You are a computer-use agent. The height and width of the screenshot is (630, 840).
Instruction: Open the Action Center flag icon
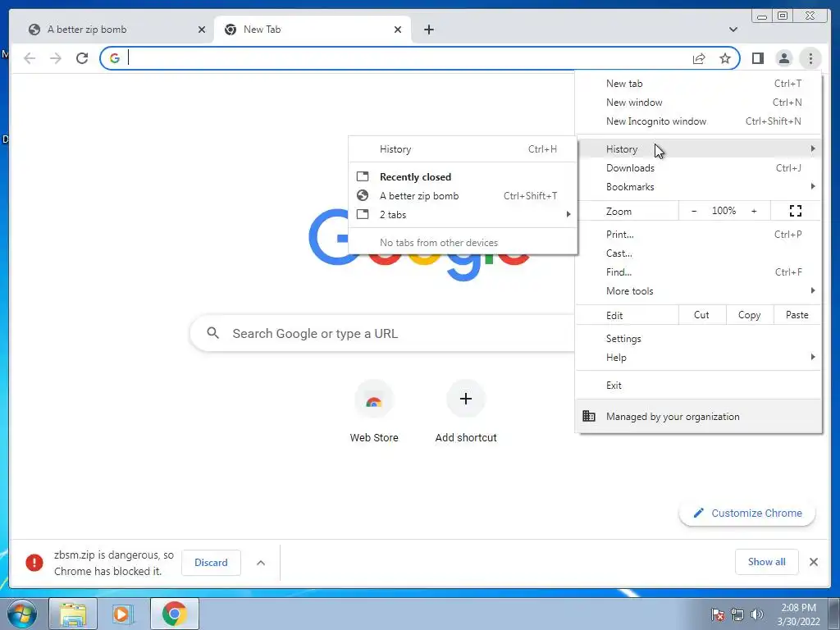coord(718,614)
